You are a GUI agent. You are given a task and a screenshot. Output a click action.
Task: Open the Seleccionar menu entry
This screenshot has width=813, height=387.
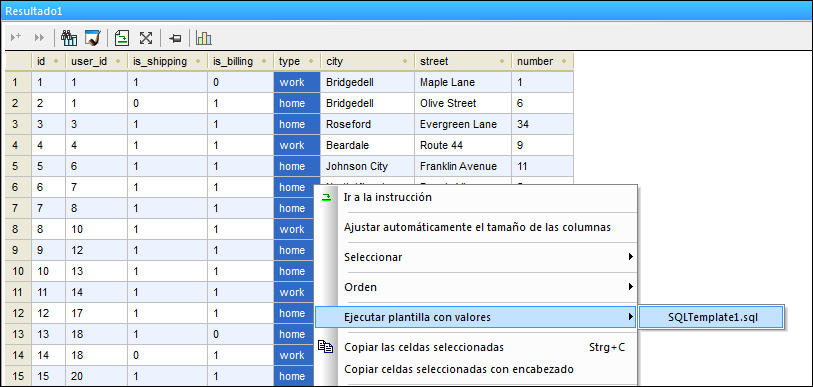click(x=476, y=257)
